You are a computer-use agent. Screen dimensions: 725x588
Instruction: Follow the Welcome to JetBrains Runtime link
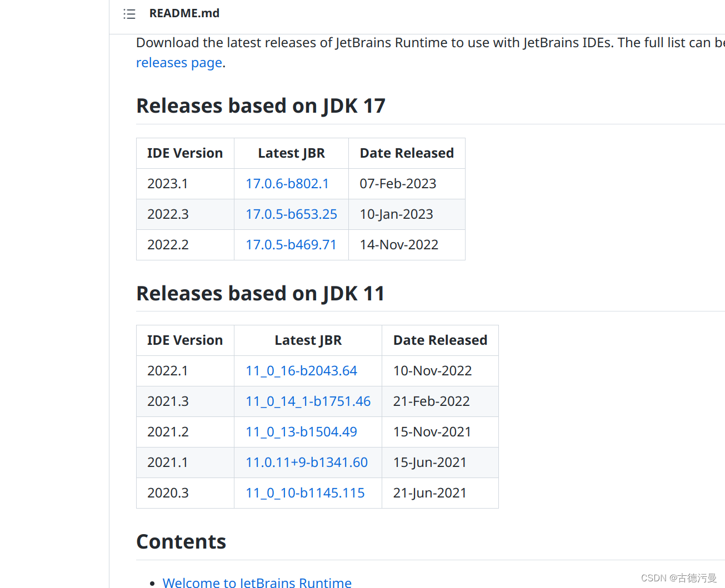257,582
